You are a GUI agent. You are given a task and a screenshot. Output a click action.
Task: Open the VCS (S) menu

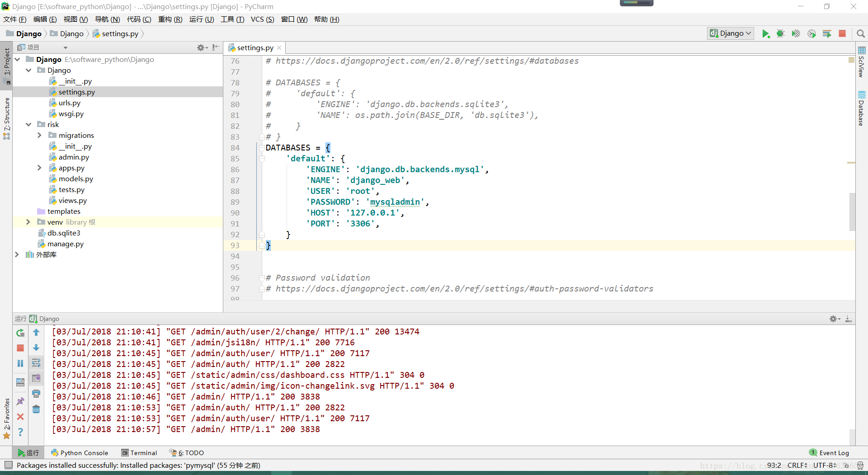262,19
